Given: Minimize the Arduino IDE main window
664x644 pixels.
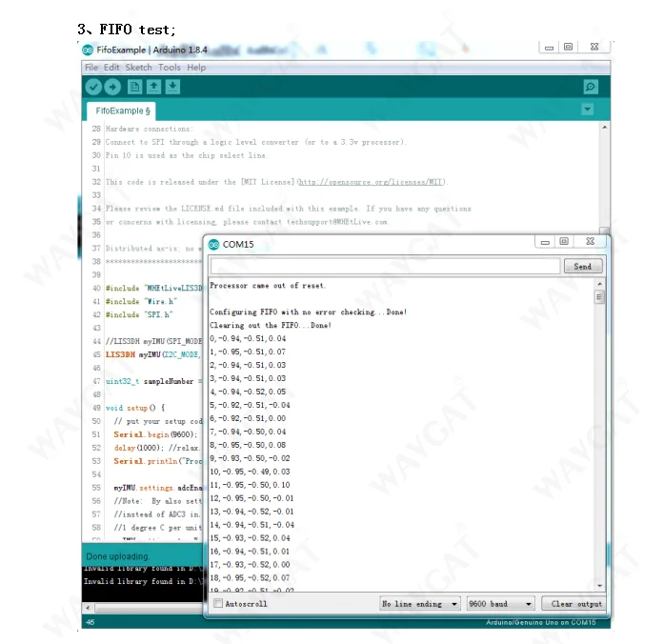Looking at the screenshot, I should coord(550,47).
